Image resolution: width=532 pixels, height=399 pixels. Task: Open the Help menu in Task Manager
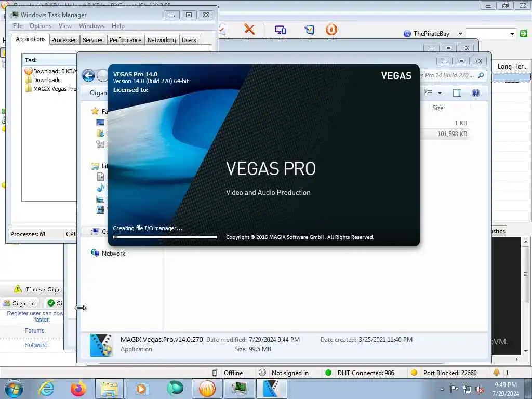[118, 26]
